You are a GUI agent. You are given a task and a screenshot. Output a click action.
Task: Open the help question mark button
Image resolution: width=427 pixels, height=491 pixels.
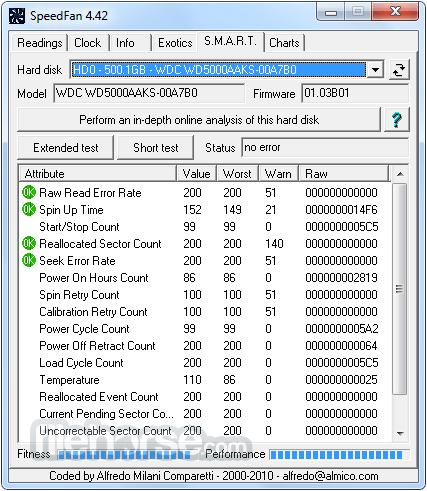[x=397, y=120]
